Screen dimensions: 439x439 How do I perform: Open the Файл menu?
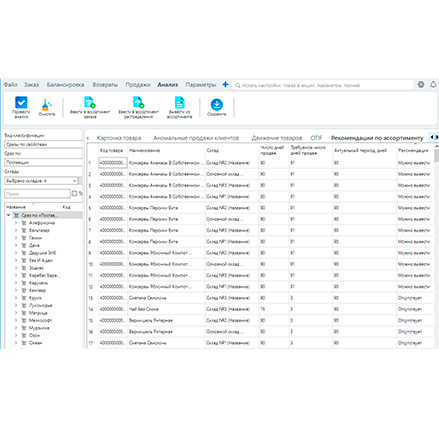coord(10,85)
